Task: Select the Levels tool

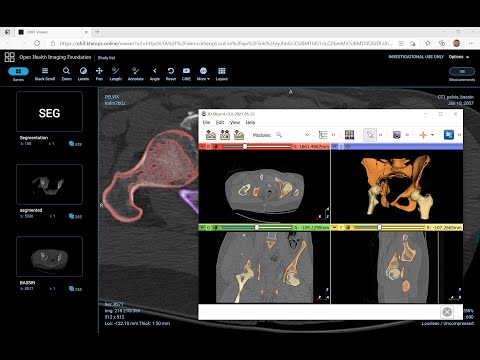Action: coord(83,74)
